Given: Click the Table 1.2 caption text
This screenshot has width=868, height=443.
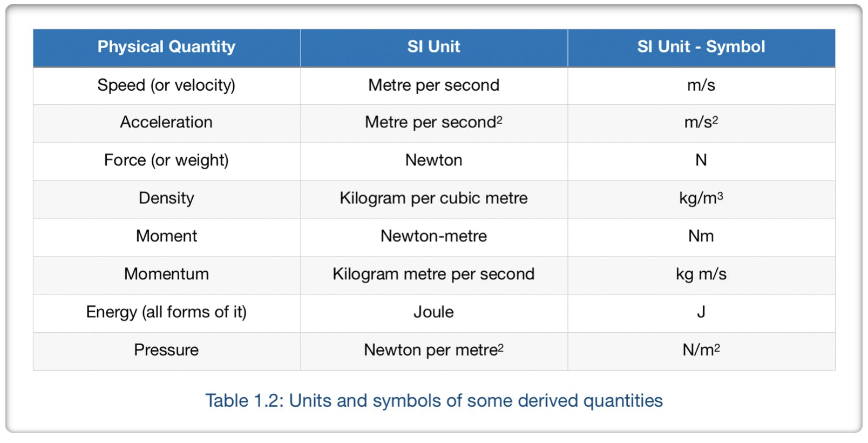Looking at the screenshot, I should tap(433, 401).
